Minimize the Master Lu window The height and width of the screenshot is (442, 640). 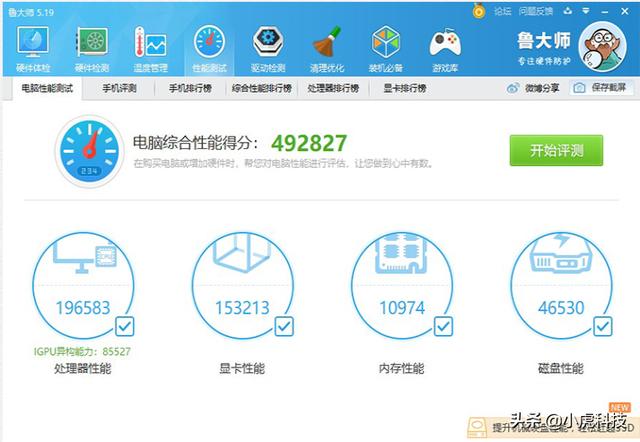tap(604, 11)
